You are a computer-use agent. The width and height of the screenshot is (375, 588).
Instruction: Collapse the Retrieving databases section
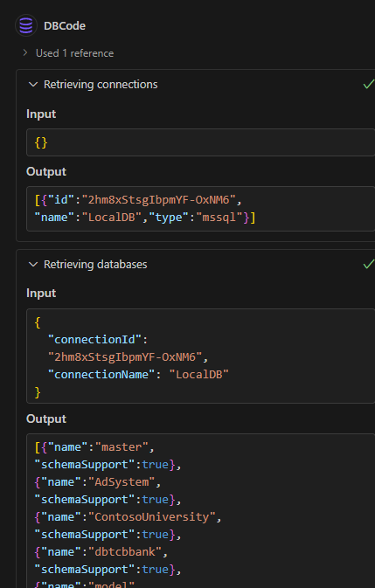click(33, 265)
